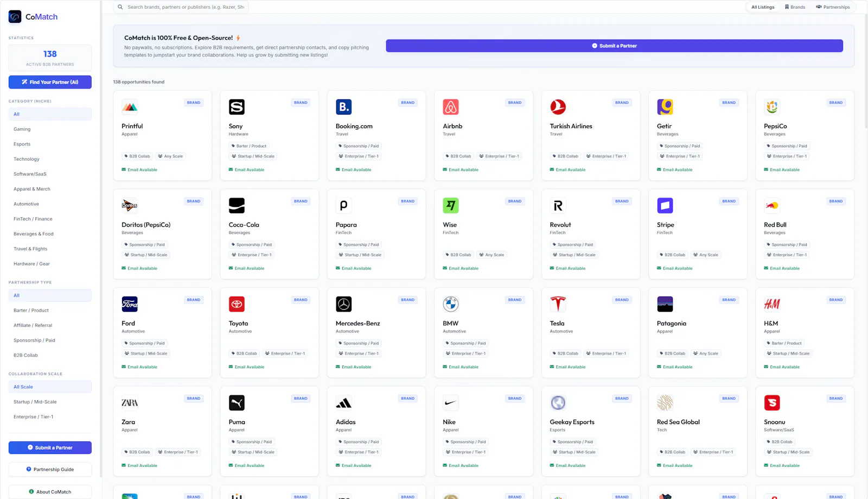Open the H&M logo icon
868x499 pixels.
pyautogui.click(x=772, y=304)
